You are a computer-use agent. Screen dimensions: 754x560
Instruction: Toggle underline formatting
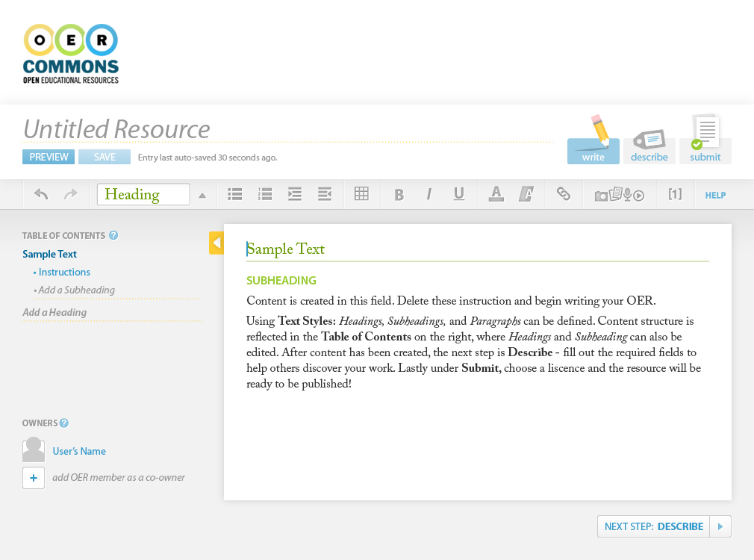click(459, 195)
